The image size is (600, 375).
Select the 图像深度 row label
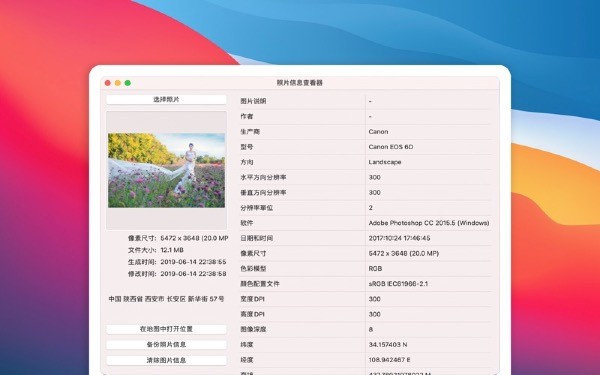(x=253, y=329)
